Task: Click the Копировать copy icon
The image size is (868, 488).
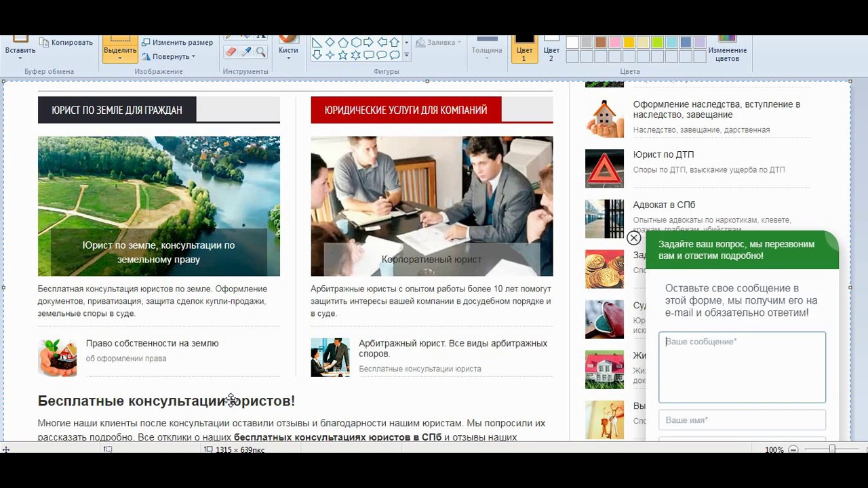Action: click(43, 42)
